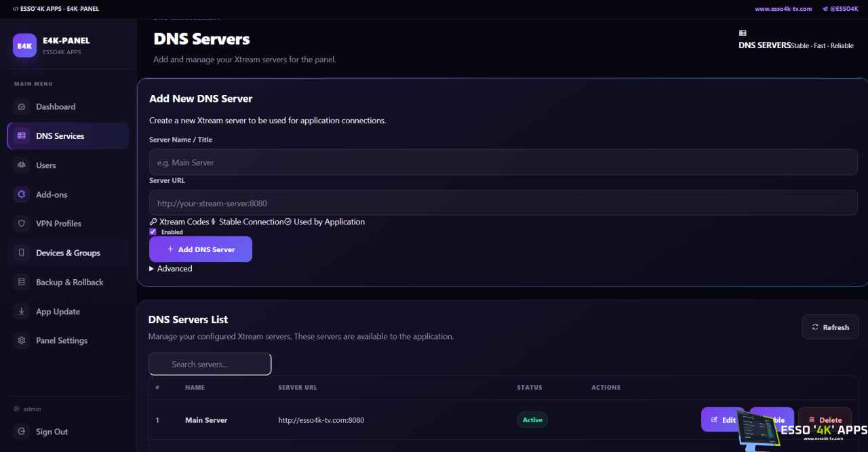This screenshot has width=868, height=452.
Task: Click the Search servers box
Action: tap(210, 364)
